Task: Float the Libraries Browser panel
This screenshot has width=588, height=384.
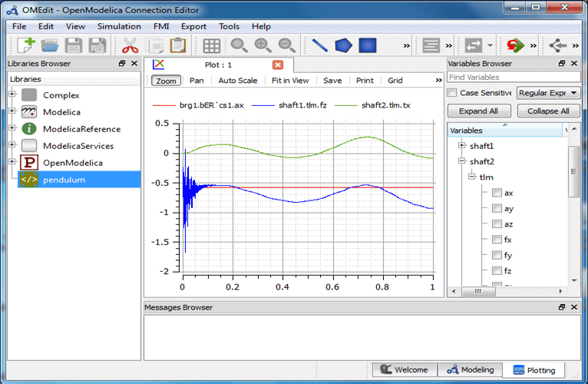Action: 122,64
